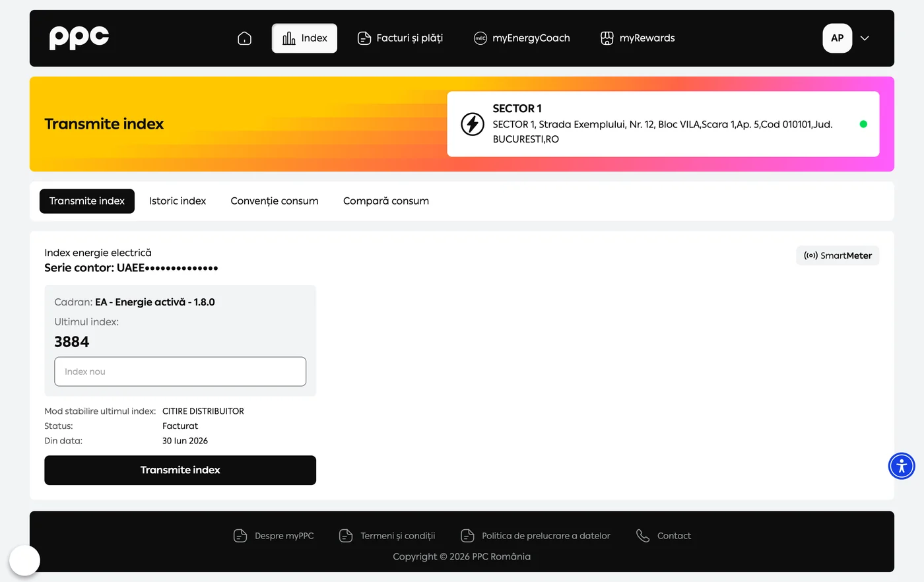Screen dimensions: 924x582
Task: Open the Despre myPPC link
Action: click(274, 536)
